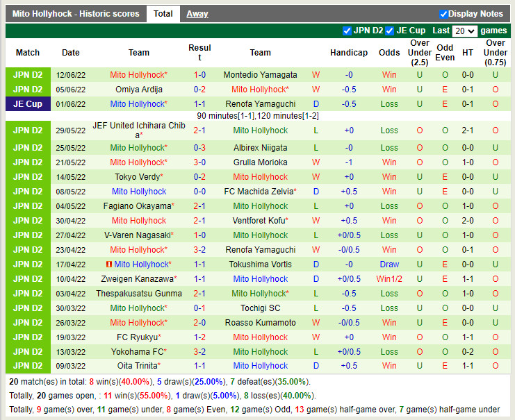Toggle the Display Notes checkbox

(443, 14)
